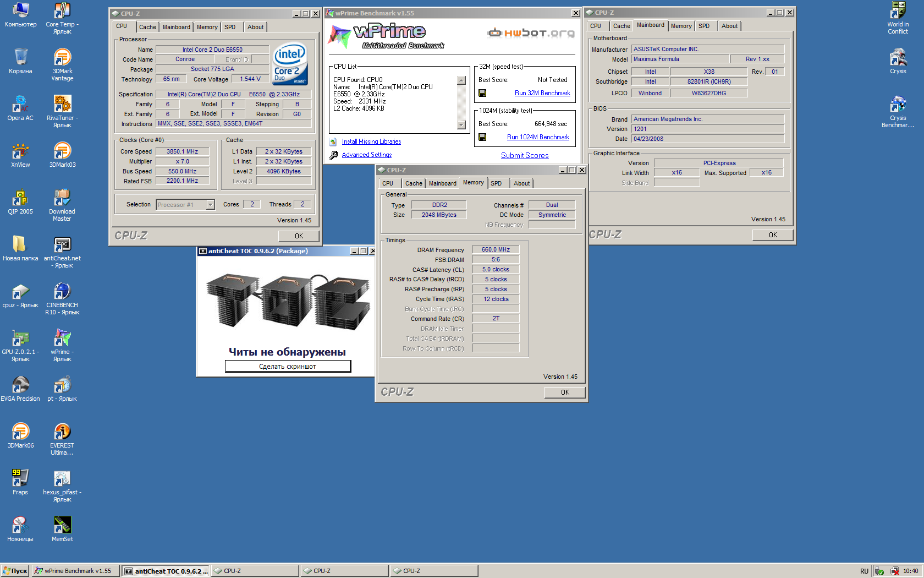Click OK in the left CPU-Z window

click(299, 236)
